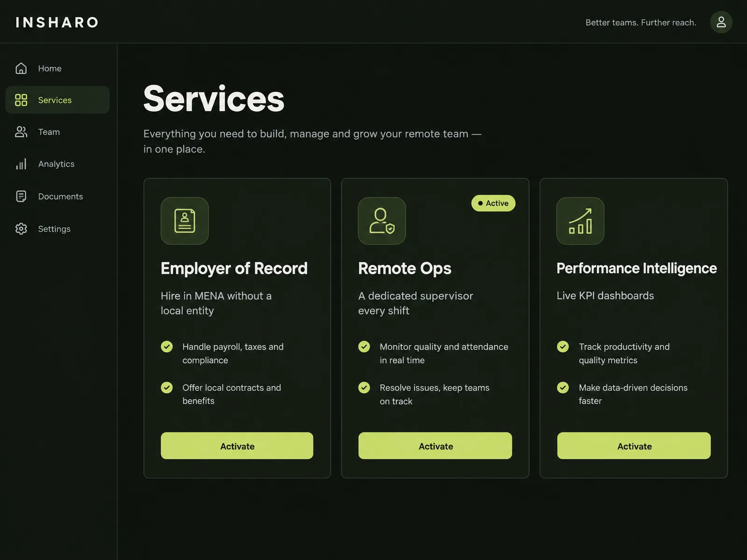Image resolution: width=747 pixels, height=560 pixels.
Task: Click 'Better teams. Further reach.' tagline
Action: tap(641, 22)
